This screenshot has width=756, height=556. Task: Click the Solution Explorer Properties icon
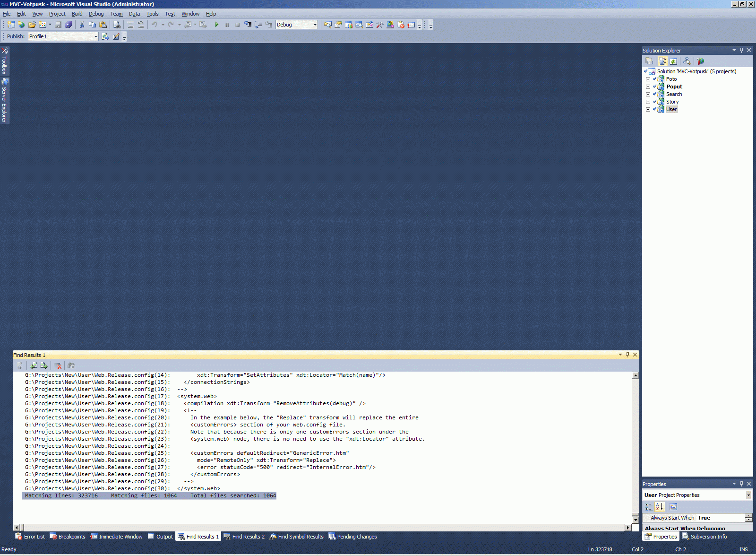(x=650, y=61)
